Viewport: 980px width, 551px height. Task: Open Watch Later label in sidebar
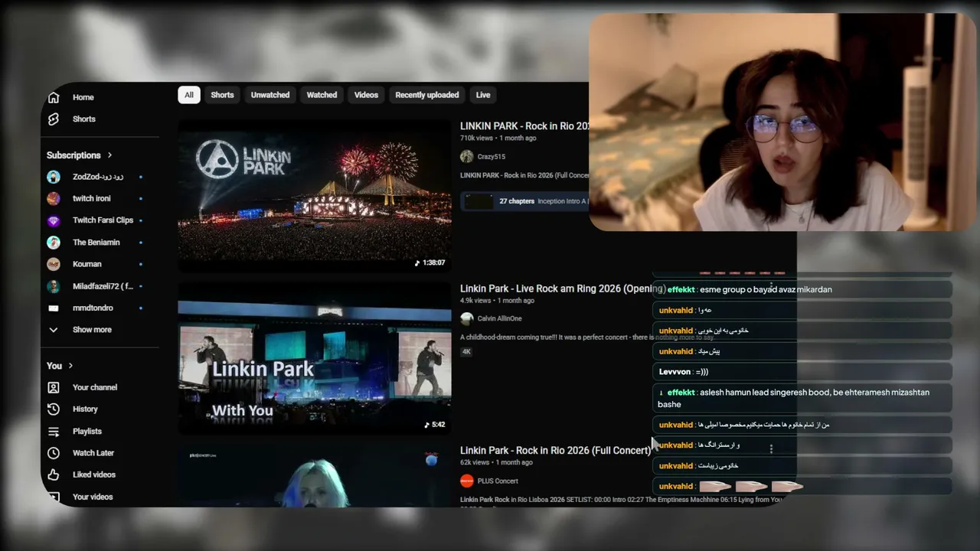click(x=93, y=453)
